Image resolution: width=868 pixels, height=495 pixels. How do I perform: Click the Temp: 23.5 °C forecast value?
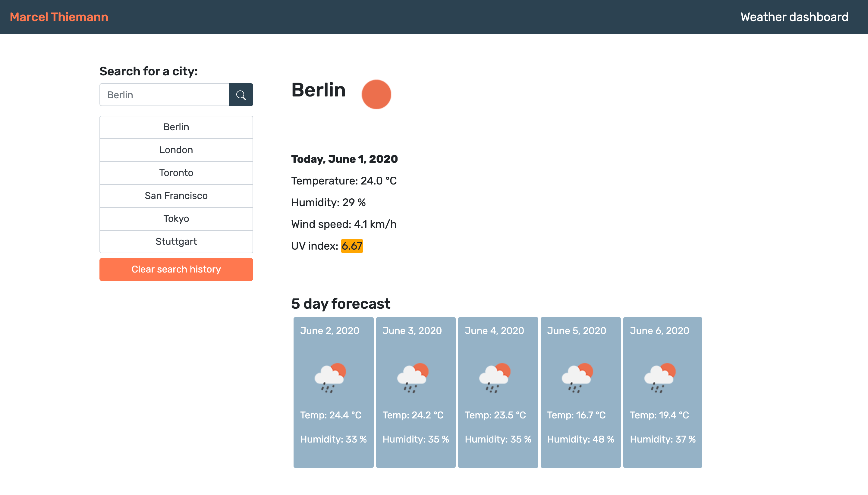click(x=495, y=415)
